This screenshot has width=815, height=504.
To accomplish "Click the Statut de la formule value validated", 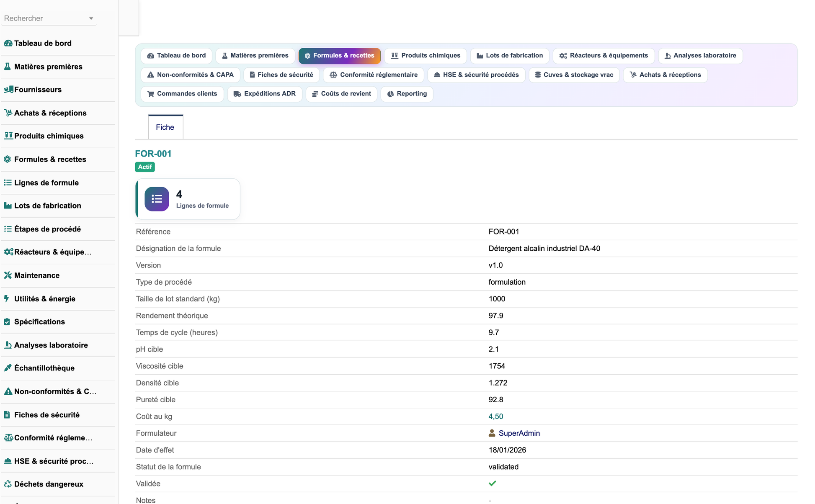I will click(503, 467).
